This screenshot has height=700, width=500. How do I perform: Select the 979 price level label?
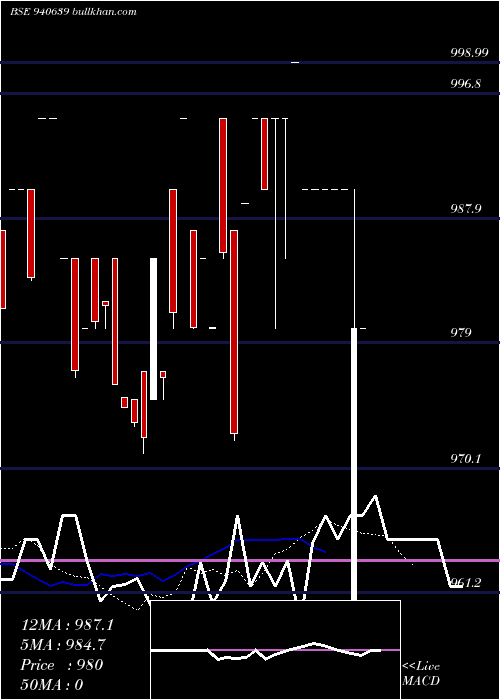tap(461, 333)
